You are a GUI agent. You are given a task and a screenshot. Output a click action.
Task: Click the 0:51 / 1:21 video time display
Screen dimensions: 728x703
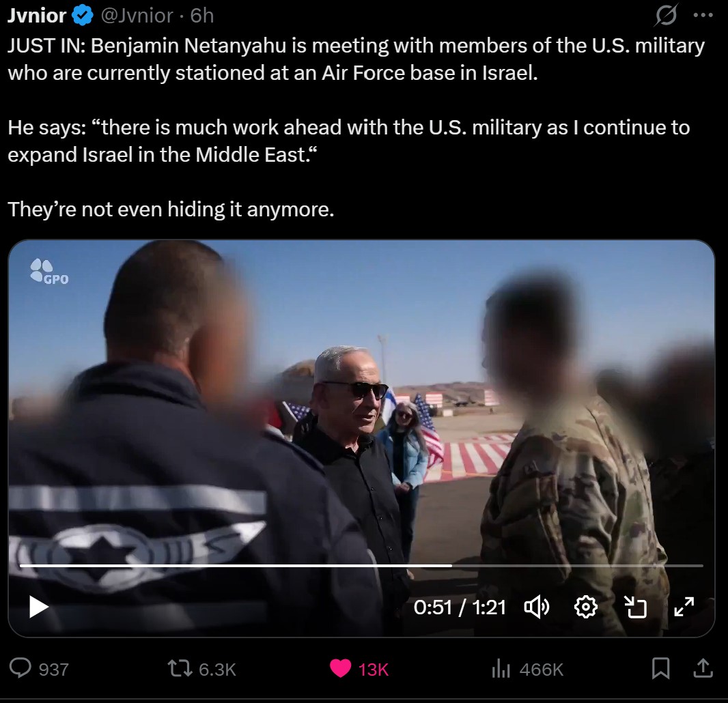(x=460, y=607)
